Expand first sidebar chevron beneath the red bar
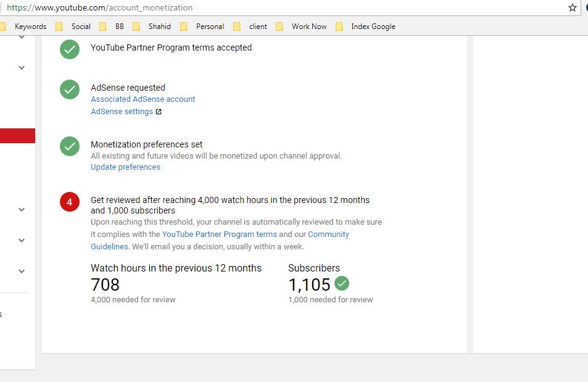The image size is (588, 382). coord(22,209)
